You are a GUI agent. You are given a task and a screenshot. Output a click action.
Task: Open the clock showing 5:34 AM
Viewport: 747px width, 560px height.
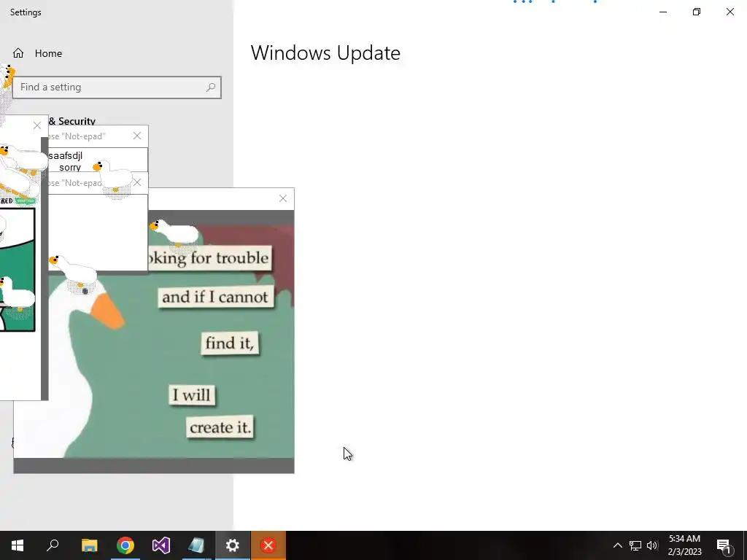(684, 545)
